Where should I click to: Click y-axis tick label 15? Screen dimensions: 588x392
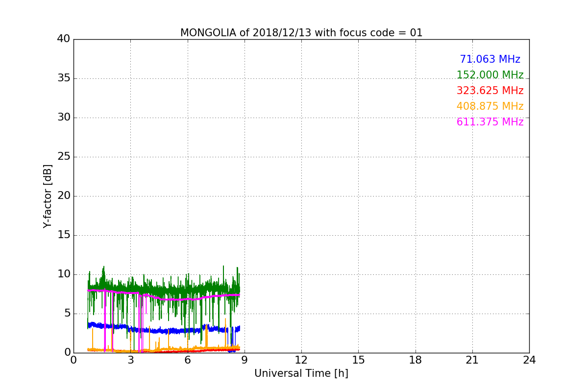click(x=64, y=235)
